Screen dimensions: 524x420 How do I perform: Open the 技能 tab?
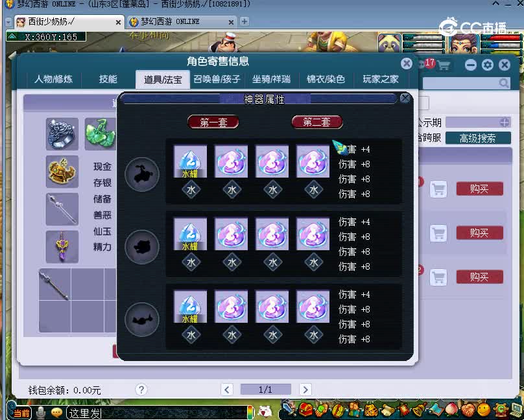point(108,79)
